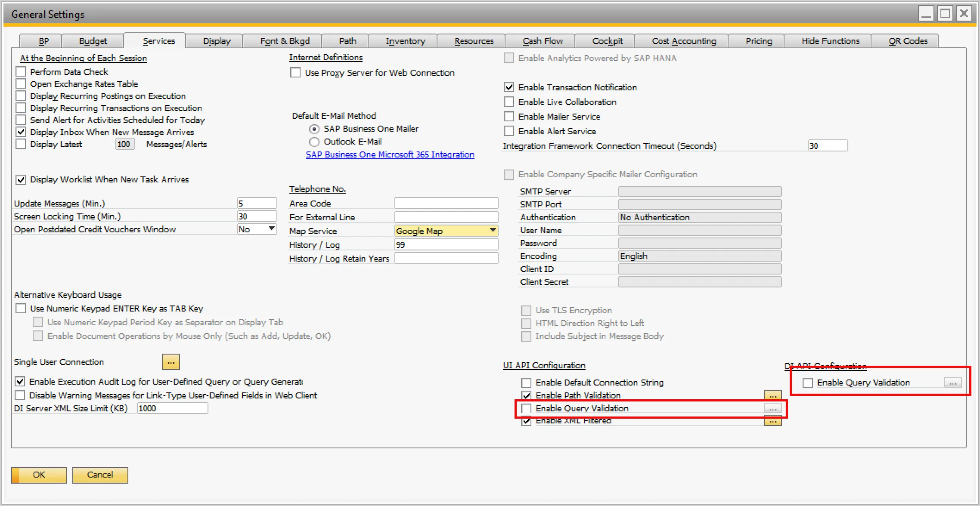Image resolution: width=980 pixels, height=506 pixels.
Task: Click the History / Log value field
Action: [446, 244]
